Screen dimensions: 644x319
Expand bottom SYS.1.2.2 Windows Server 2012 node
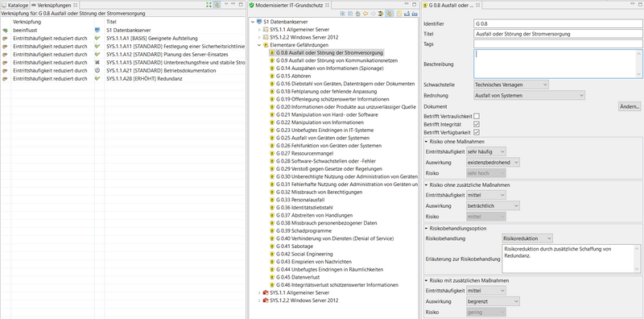[x=258, y=300]
